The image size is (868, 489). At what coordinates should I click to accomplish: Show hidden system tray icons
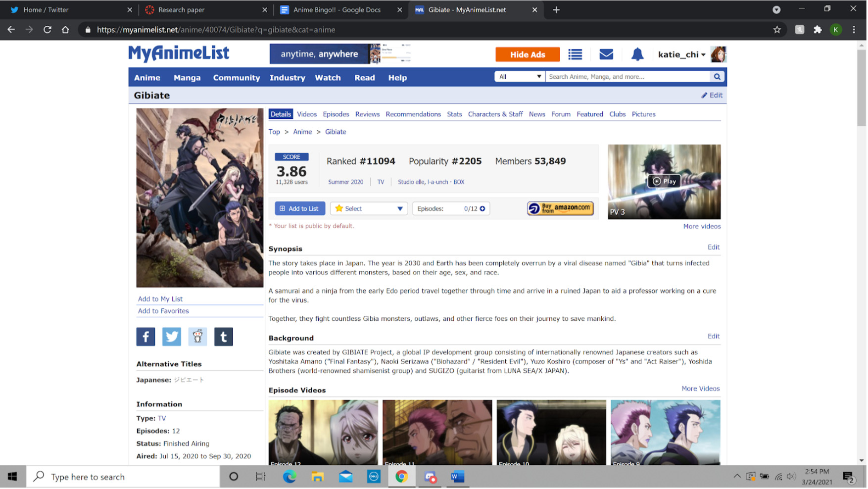coord(738,477)
